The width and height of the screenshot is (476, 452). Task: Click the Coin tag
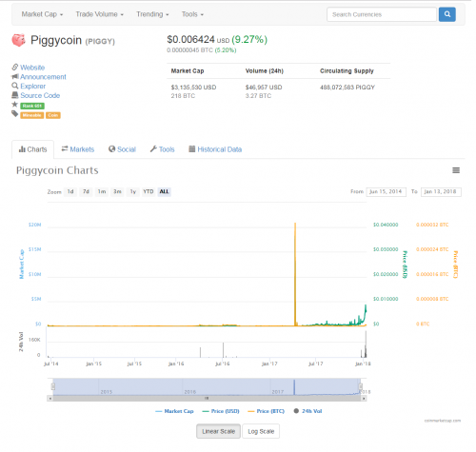tap(53, 115)
